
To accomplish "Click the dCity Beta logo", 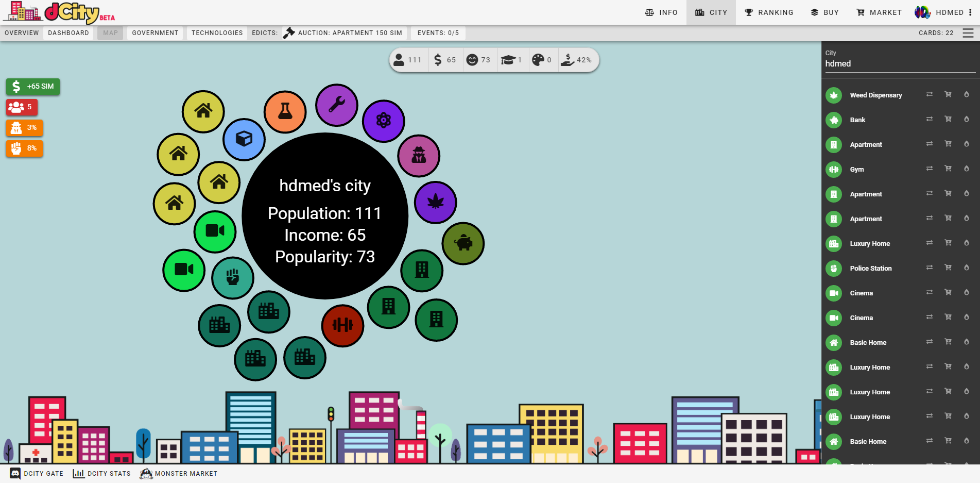I will [59, 12].
